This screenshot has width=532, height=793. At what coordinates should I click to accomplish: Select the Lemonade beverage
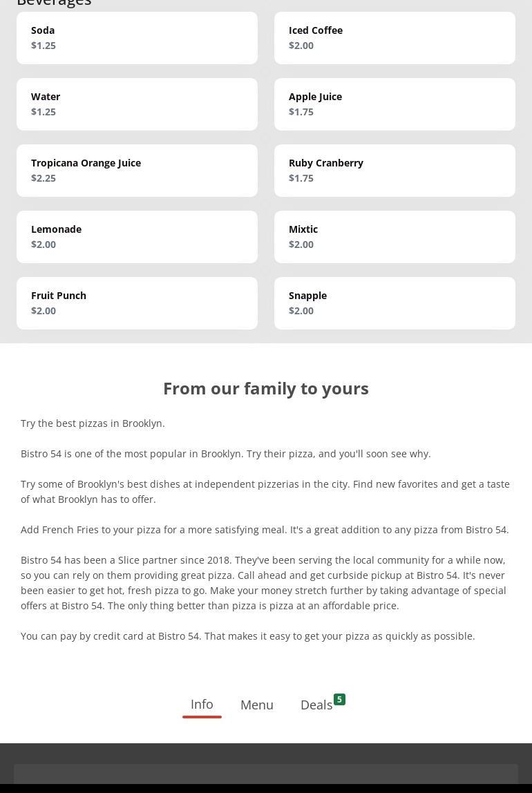[137, 237]
